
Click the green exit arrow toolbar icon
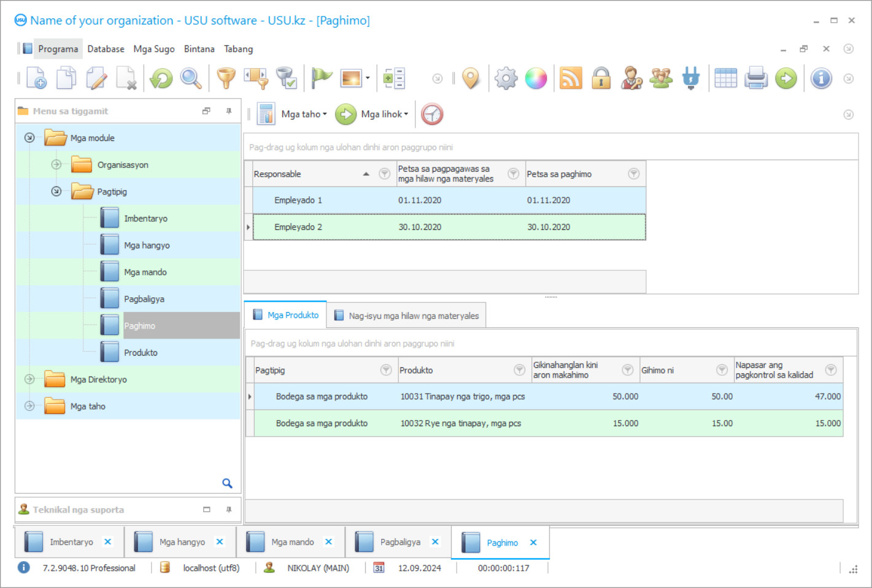[x=786, y=78]
